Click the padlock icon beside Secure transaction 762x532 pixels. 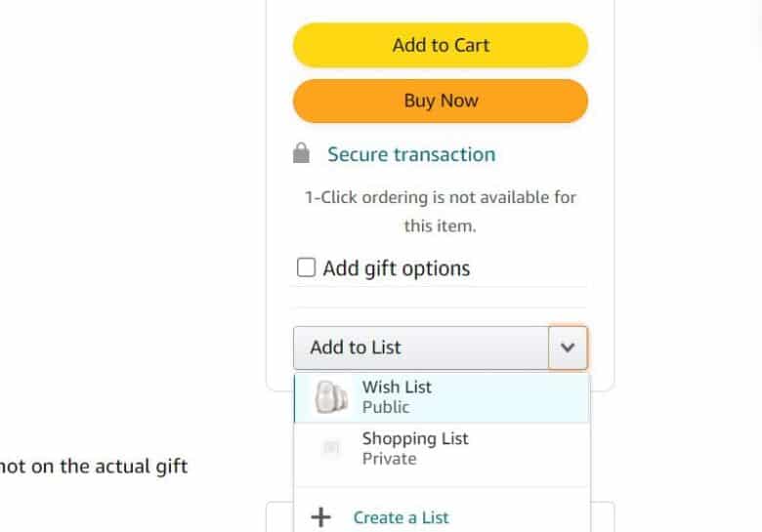click(302, 153)
